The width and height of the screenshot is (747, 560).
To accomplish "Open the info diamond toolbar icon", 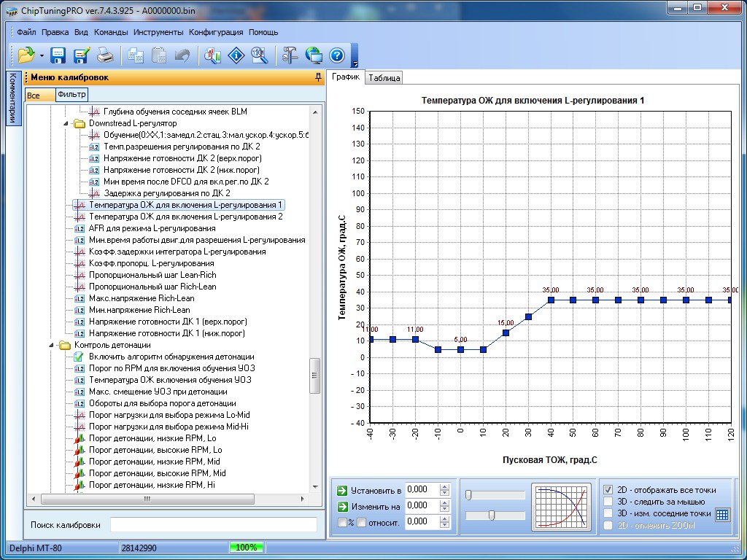I will point(236,55).
